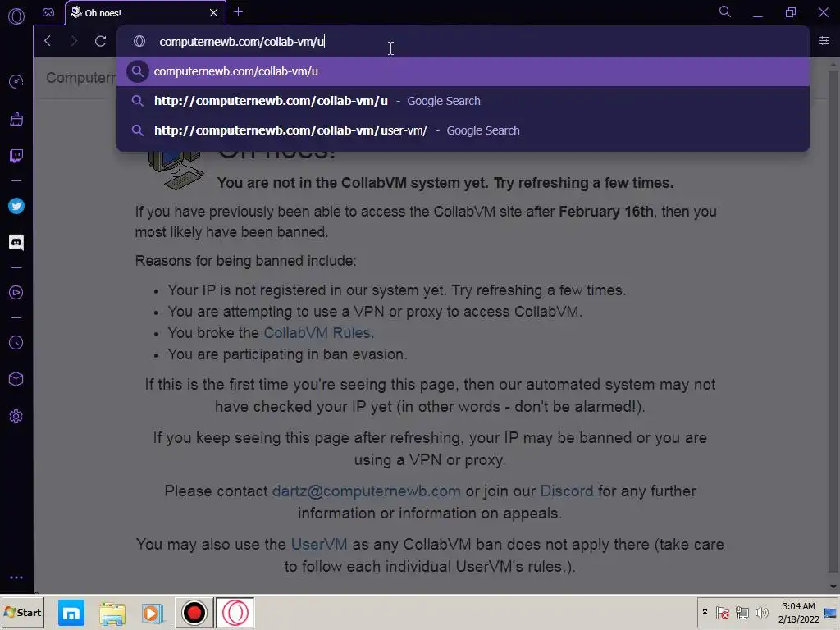Image resolution: width=840 pixels, height=630 pixels.
Task: Open Windows Media Player on taskbar
Action: coord(153,613)
